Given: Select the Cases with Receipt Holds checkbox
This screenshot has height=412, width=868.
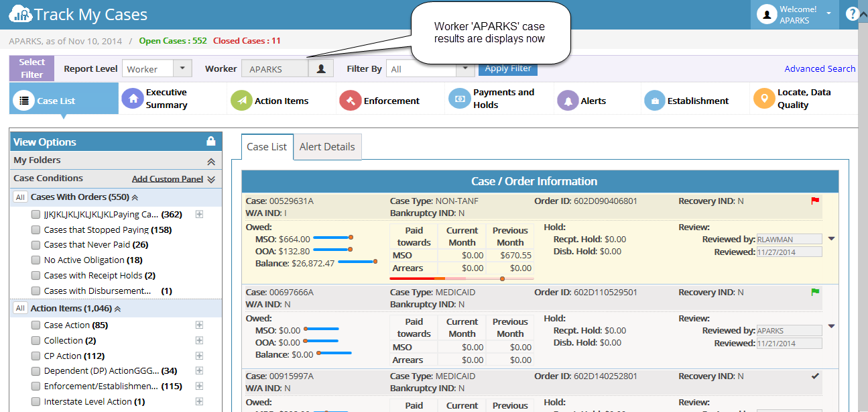Looking at the screenshot, I should pyautogui.click(x=36, y=276).
